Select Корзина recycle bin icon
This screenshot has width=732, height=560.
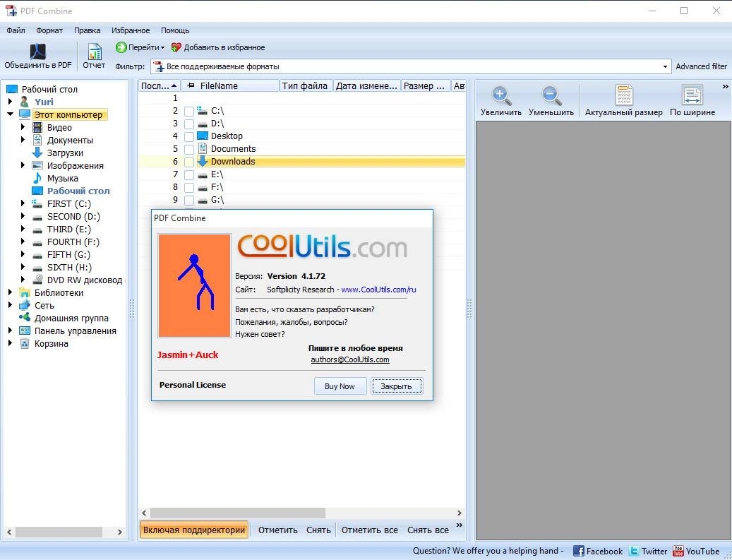[x=24, y=344]
